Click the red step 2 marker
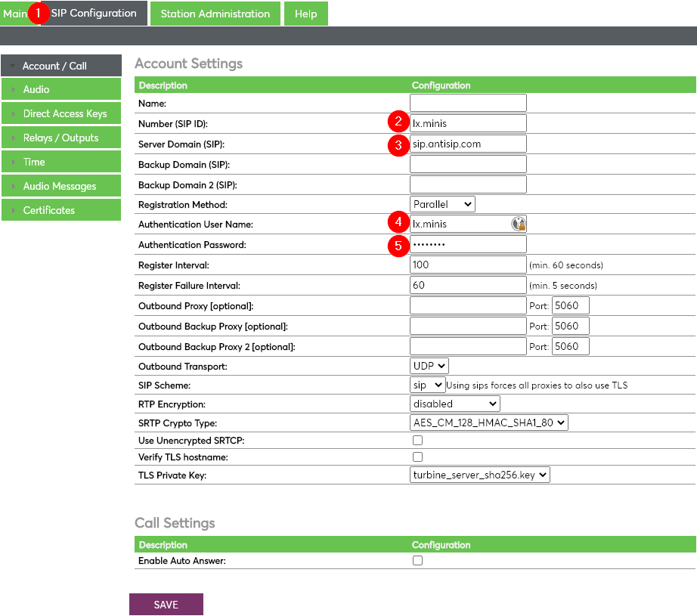697x616 pixels. [x=398, y=122]
